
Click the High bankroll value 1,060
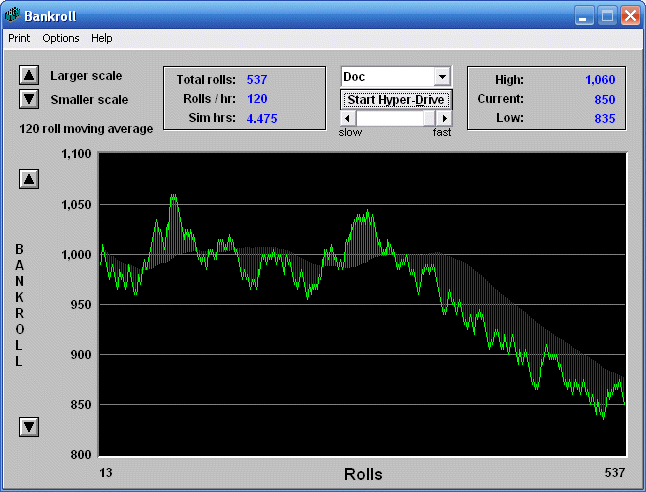[600, 79]
